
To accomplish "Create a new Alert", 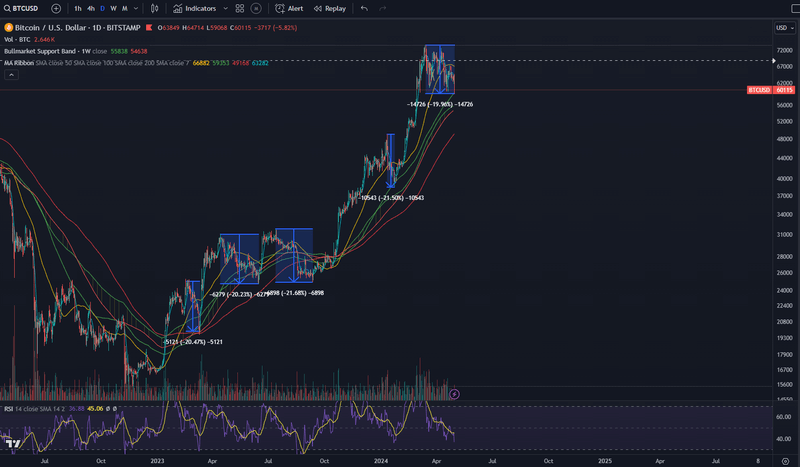I will coord(289,8).
